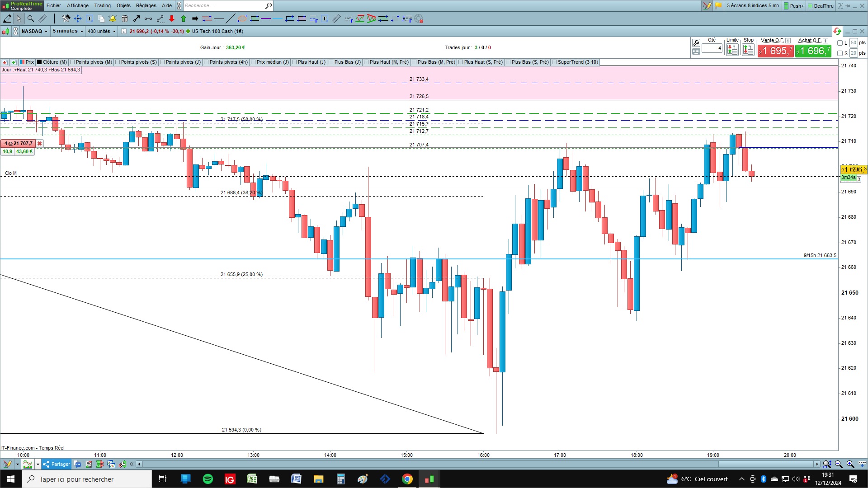
Task: Open the NASDAQ instrument dropdown
Action: [34, 31]
